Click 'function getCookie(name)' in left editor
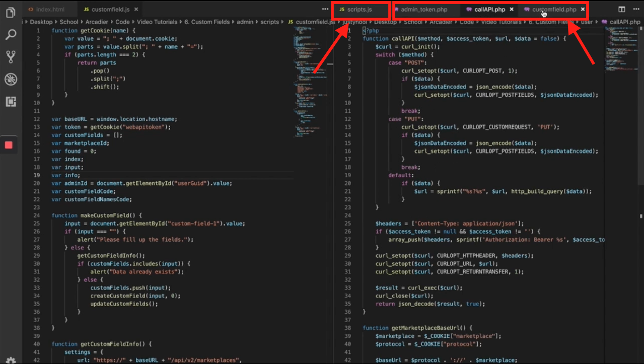644x364 pixels. (x=94, y=31)
